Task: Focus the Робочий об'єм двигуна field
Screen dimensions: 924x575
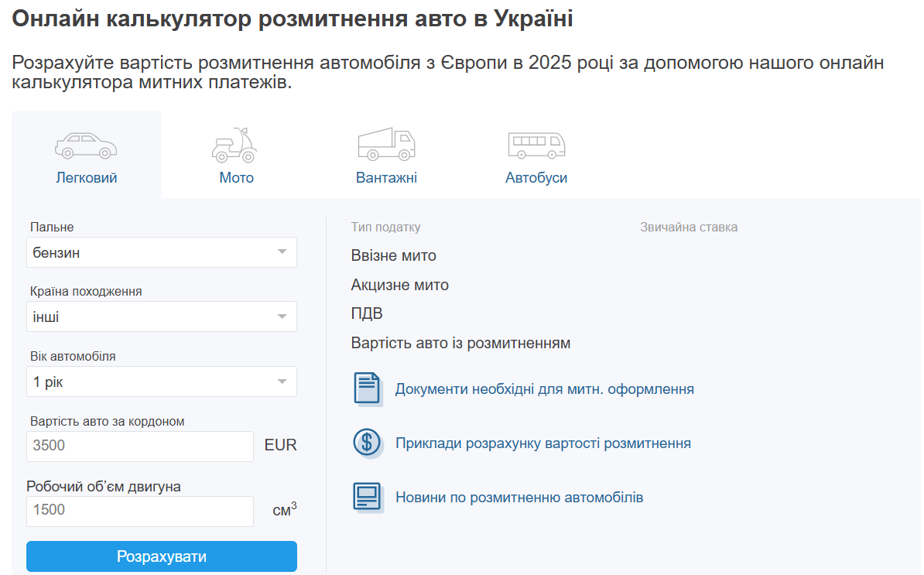Action: pos(140,511)
